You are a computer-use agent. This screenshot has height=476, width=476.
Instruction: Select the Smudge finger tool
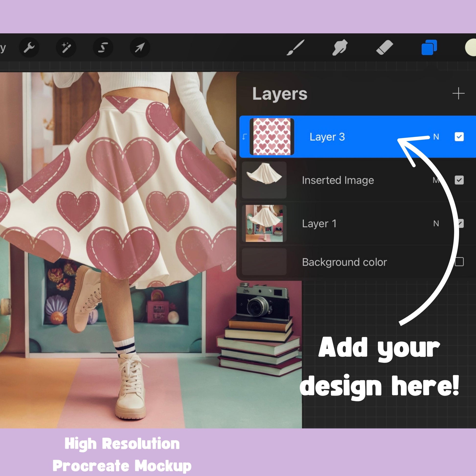coord(340,47)
